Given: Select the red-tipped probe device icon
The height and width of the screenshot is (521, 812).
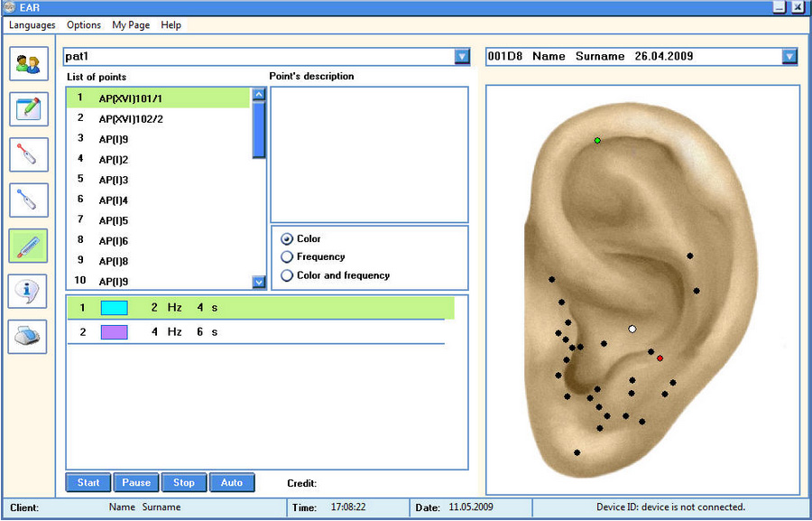Looking at the screenshot, I should (x=28, y=154).
